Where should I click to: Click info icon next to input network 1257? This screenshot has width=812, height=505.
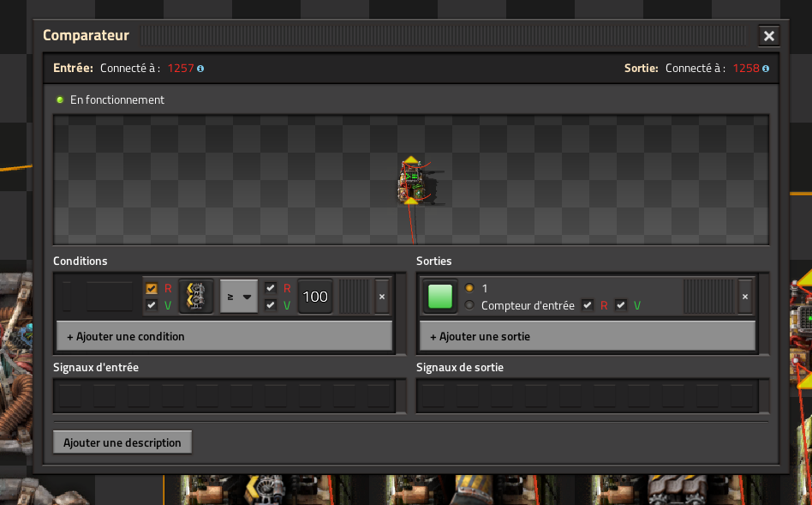tap(200, 69)
